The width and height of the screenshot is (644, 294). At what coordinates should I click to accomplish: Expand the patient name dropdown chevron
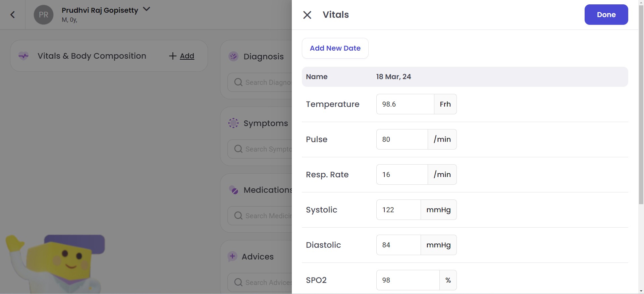(x=147, y=9)
